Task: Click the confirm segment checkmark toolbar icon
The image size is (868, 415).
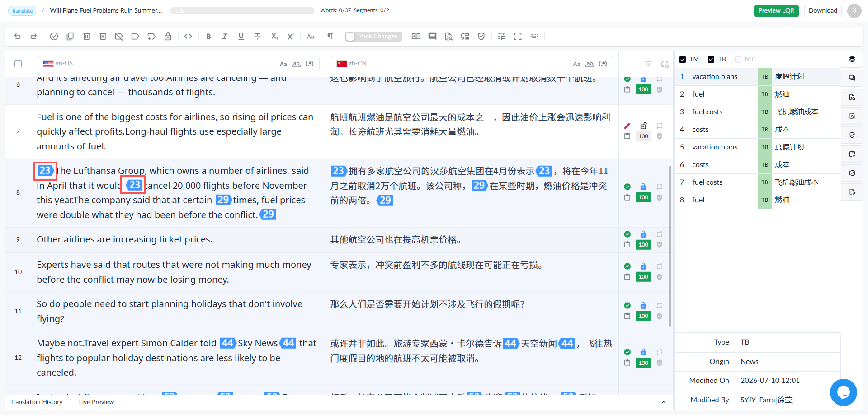Action: 54,37
